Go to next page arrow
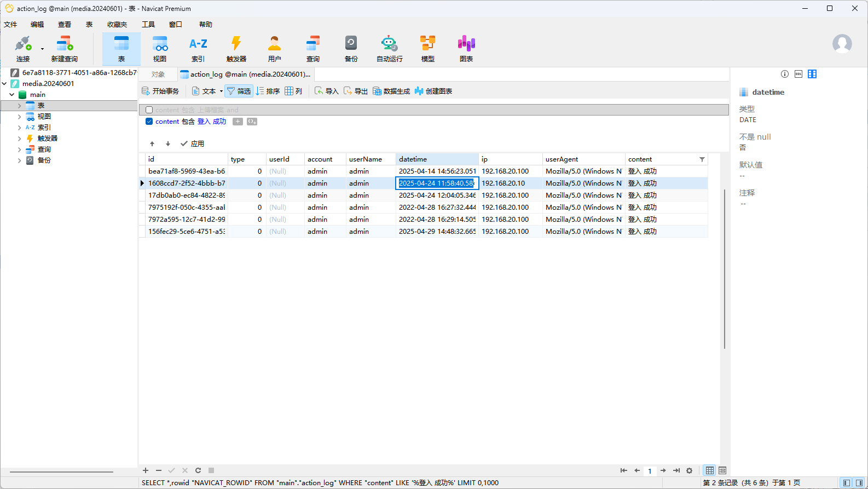This screenshot has height=489, width=868. pos(663,470)
